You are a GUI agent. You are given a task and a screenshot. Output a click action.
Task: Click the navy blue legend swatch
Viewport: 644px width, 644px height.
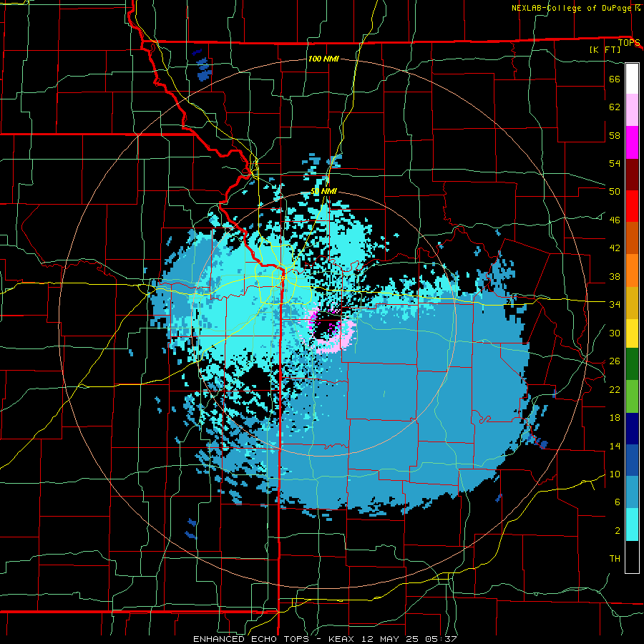[632, 429]
